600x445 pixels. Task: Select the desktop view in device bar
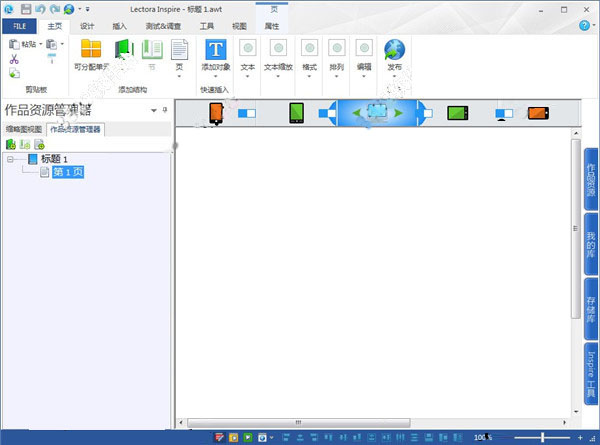tap(377, 113)
